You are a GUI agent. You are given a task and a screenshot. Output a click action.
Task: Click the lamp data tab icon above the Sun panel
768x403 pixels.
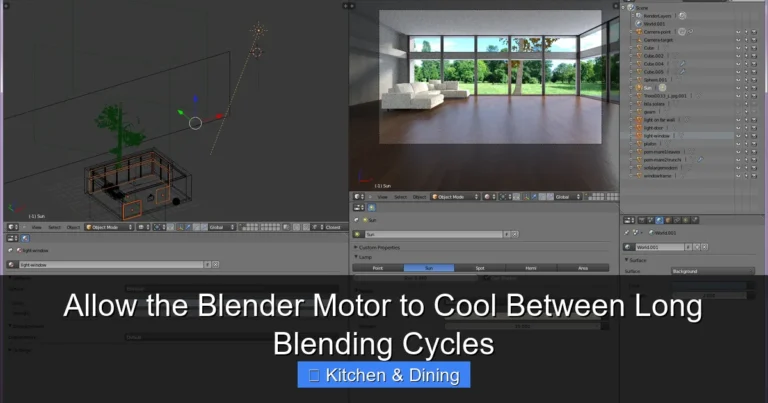pyautogui.click(x=371, y=208)
